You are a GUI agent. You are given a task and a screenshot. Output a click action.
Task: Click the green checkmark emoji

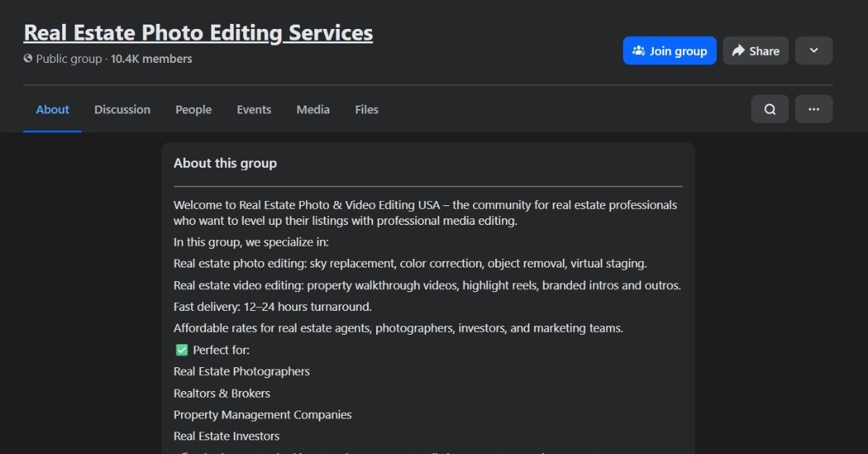[182, 350]
